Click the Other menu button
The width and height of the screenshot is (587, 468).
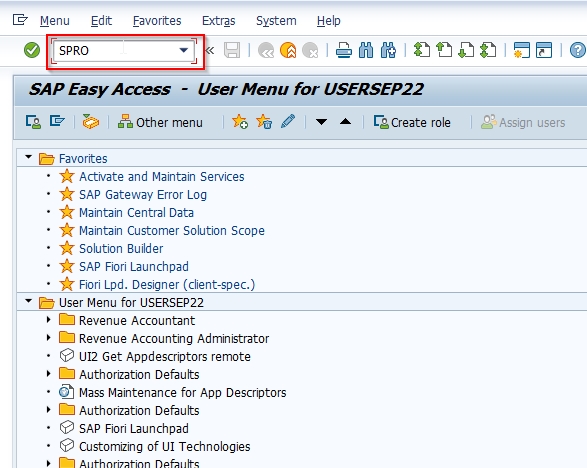[160, 122]
